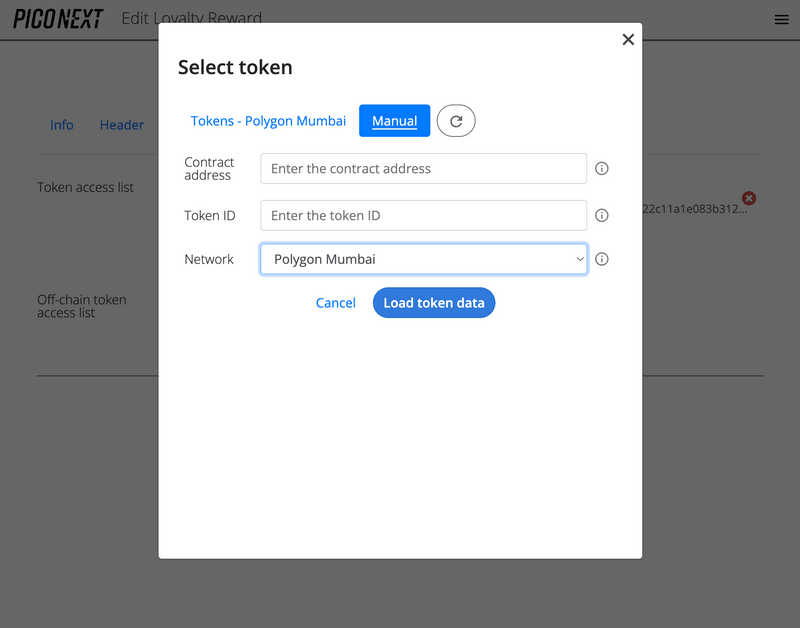Expand the Network dropdown
Viewport: 800px width, 628px height.
tap(423, 259)
